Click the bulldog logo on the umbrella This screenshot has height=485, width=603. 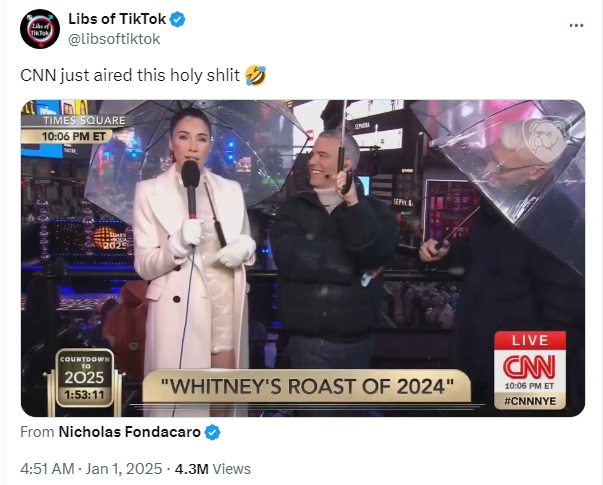pos(544,139)
